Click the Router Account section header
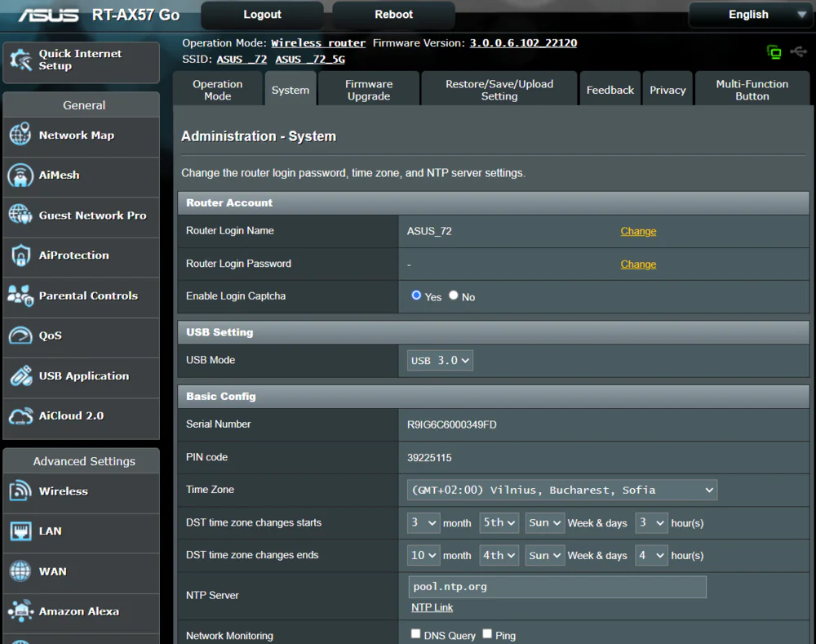This screenshot has width=816, height=644. pyautogui.click(x=494, y=203)
